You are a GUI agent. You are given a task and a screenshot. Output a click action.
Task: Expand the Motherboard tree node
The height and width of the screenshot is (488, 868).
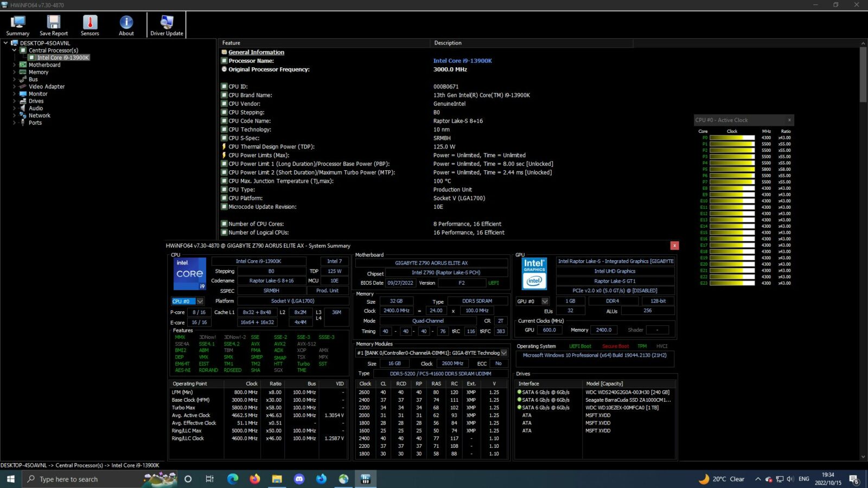(15, 65)
